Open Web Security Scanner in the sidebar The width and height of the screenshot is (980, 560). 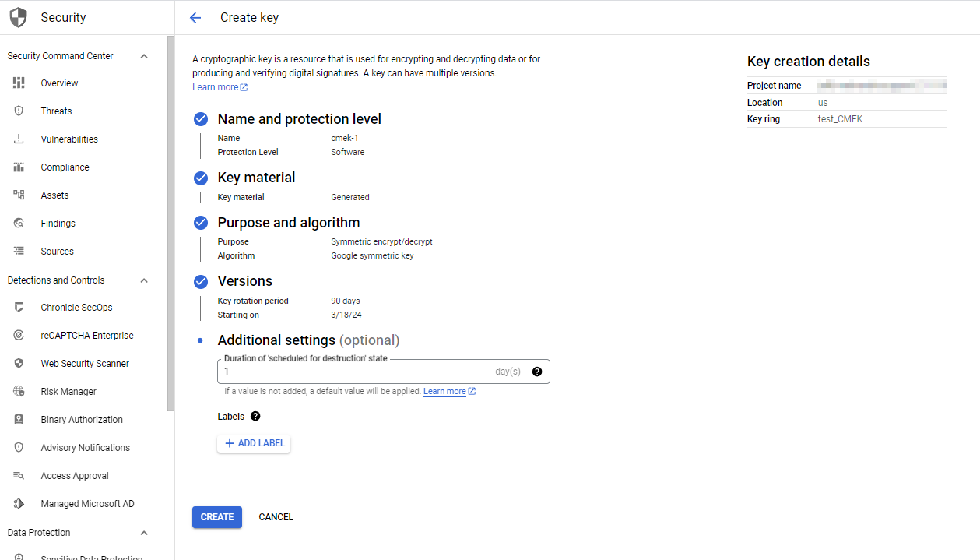click(85, 364)
